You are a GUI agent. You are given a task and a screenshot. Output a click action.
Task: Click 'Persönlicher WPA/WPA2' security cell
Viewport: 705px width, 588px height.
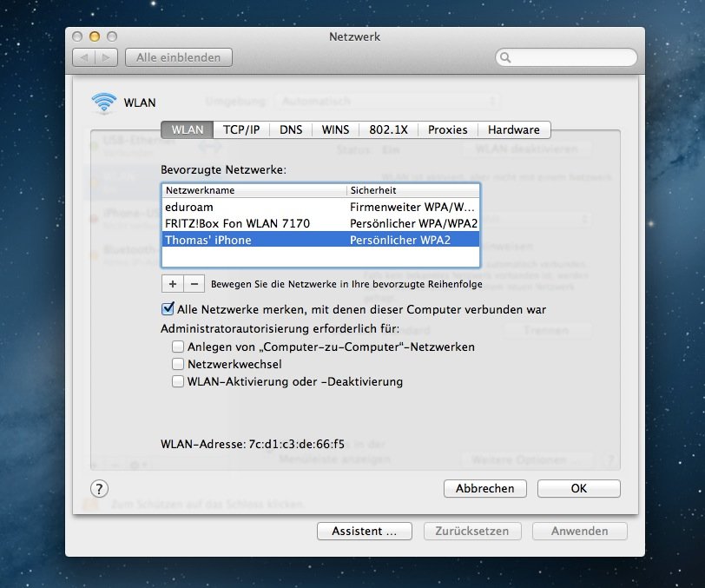413,223
